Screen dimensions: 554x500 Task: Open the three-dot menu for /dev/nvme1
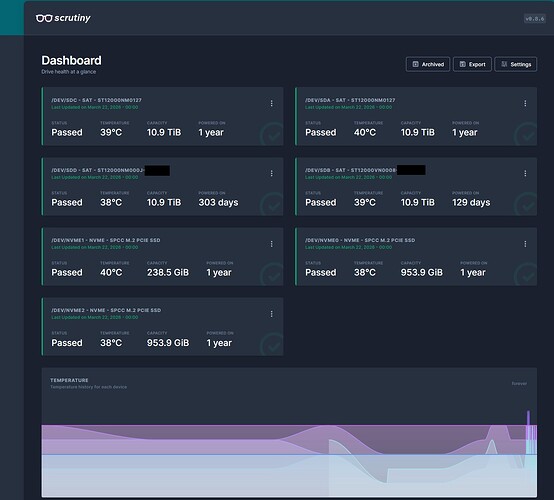click(271, 244)
